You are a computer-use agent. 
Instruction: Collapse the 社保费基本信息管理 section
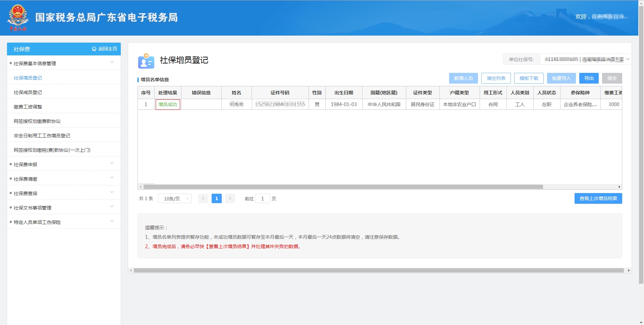click(x=112, y=63)
